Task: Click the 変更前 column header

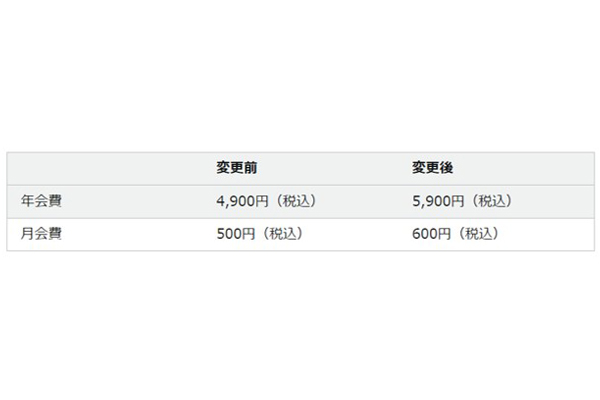Action: coord(237,168)
